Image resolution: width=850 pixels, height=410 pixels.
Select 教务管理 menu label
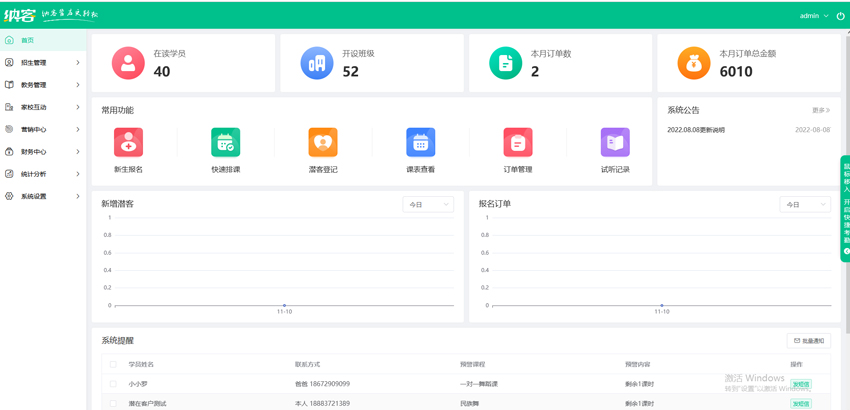(x=34, y=85)
